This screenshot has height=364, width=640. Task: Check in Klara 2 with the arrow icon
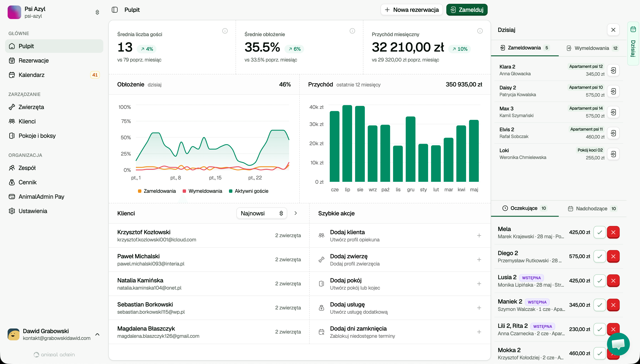[x=613, y=70]
